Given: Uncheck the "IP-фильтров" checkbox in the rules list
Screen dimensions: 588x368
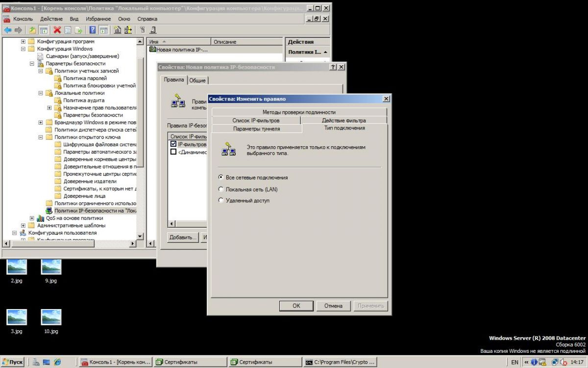Looking at the screenshot, I should [x=174, y=143].
